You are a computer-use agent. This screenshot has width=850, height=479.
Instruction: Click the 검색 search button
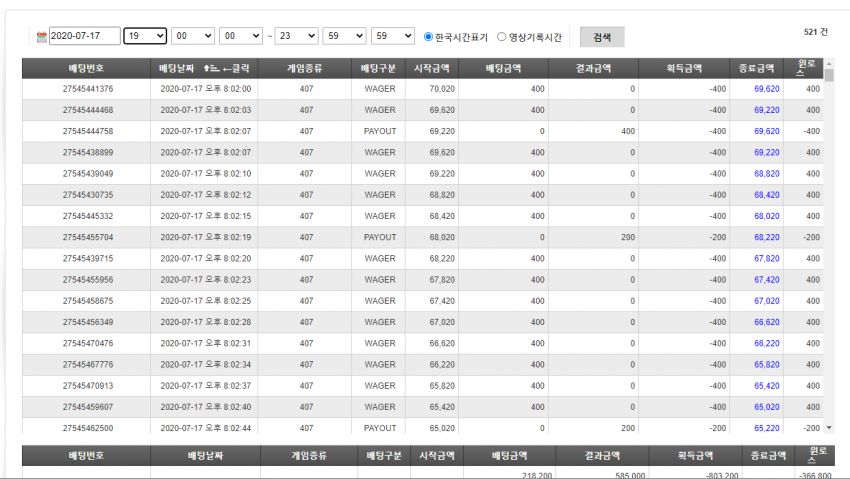point(602,37)
